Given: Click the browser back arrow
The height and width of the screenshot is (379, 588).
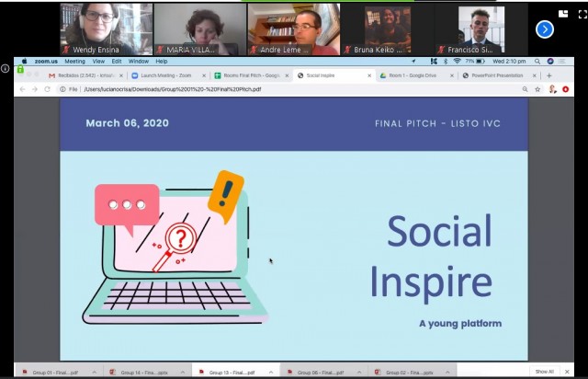Looking at the screenshot, I should (22, 89).
